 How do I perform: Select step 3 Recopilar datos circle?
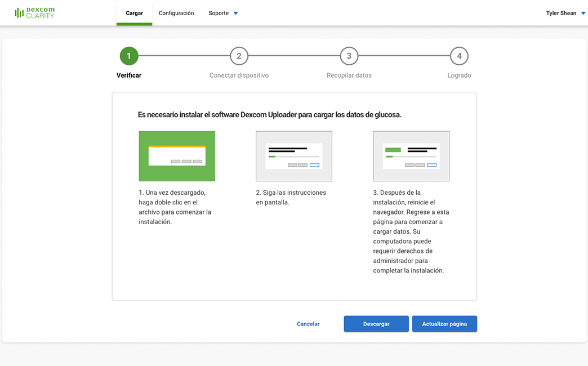click(349, 56)
